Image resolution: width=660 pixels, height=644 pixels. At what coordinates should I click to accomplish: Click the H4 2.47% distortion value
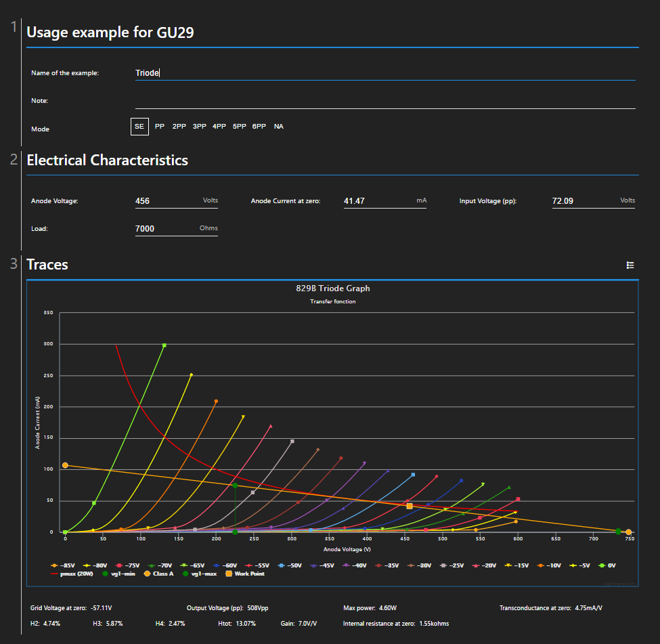(171, 624)
